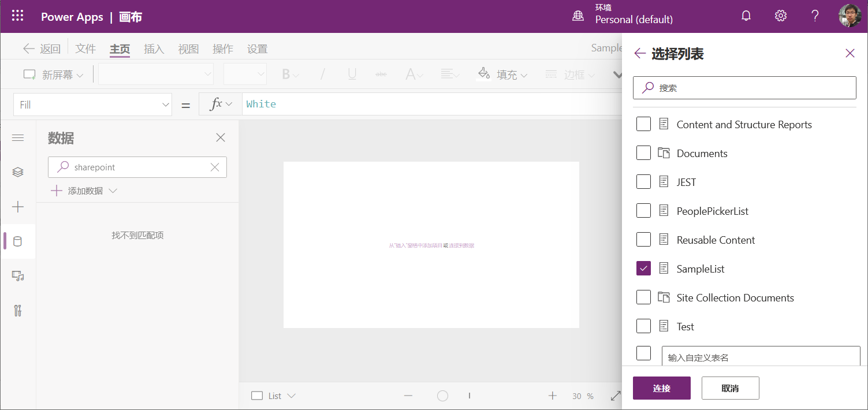Check the JEST list checkbox
This screenshot has height=410, width=868.
[643, 182]
